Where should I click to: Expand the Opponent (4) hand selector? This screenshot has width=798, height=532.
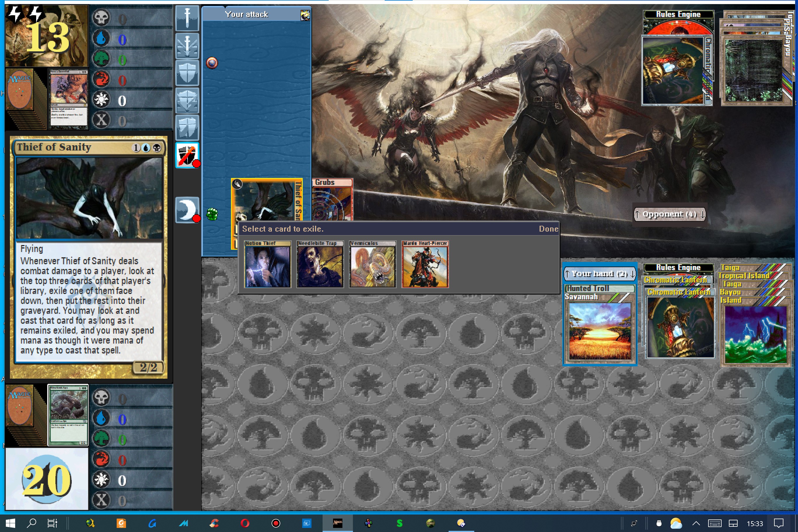coord(670,214)
